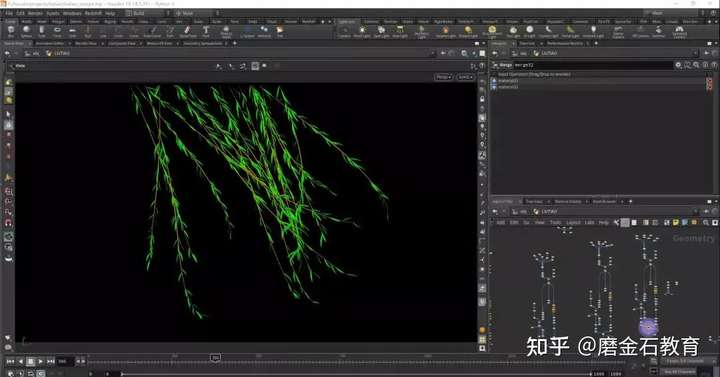Jump to first frame on playbar

10,361
